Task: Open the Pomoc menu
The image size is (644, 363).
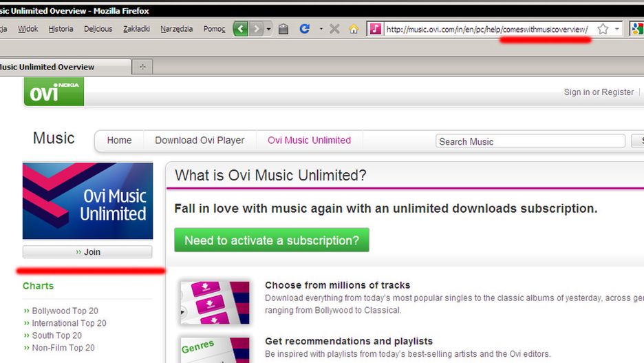Action: [215, 29]
